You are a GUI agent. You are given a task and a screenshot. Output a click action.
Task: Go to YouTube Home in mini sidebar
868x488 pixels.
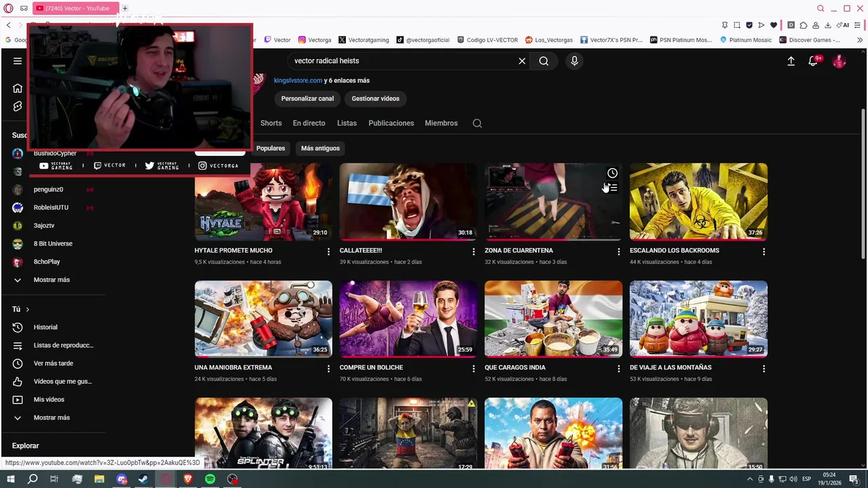tap(18, 88)
